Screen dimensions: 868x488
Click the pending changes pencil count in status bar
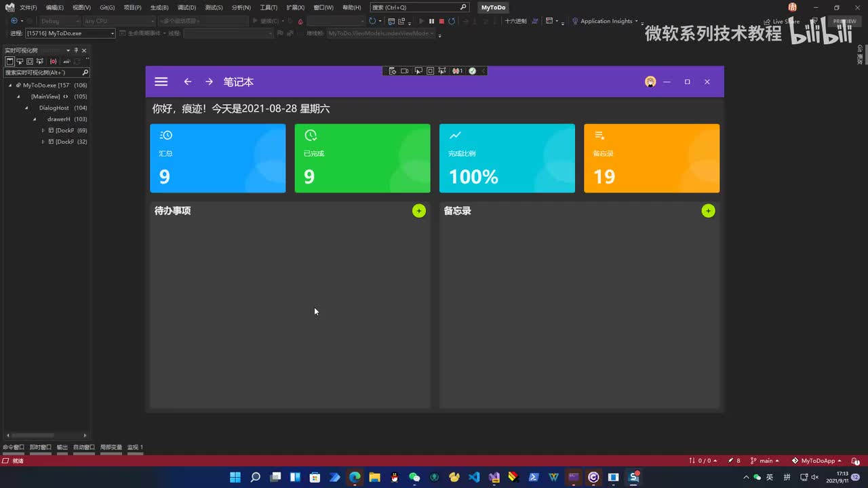734,461
